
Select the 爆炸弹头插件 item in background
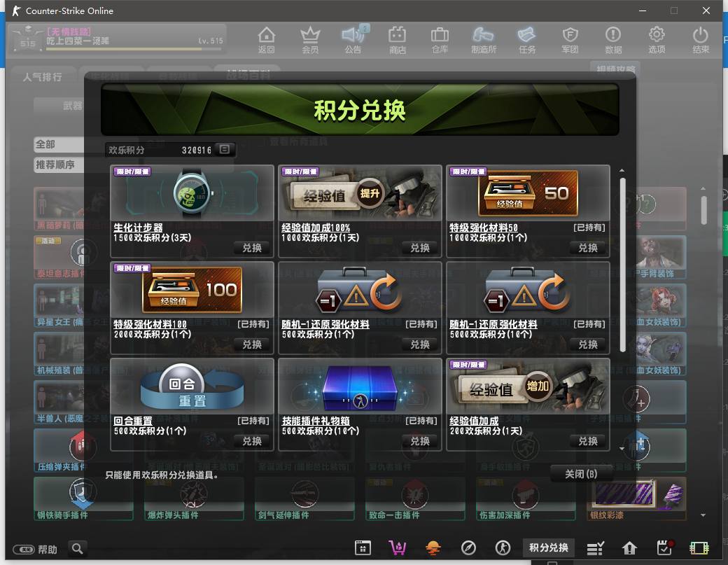(x=194, y=498)
